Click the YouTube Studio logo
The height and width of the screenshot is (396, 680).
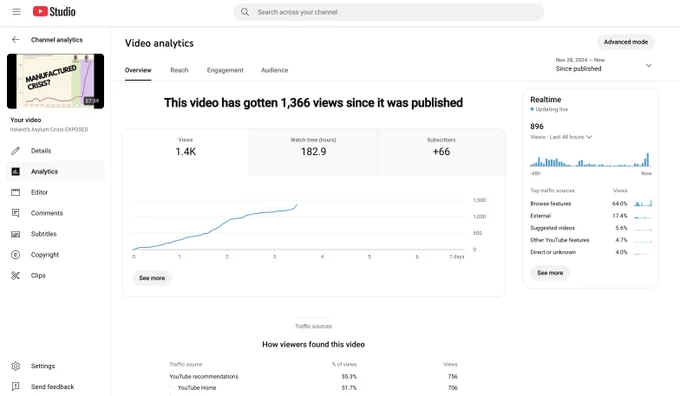pyautogui.click(x=54, y=12)
